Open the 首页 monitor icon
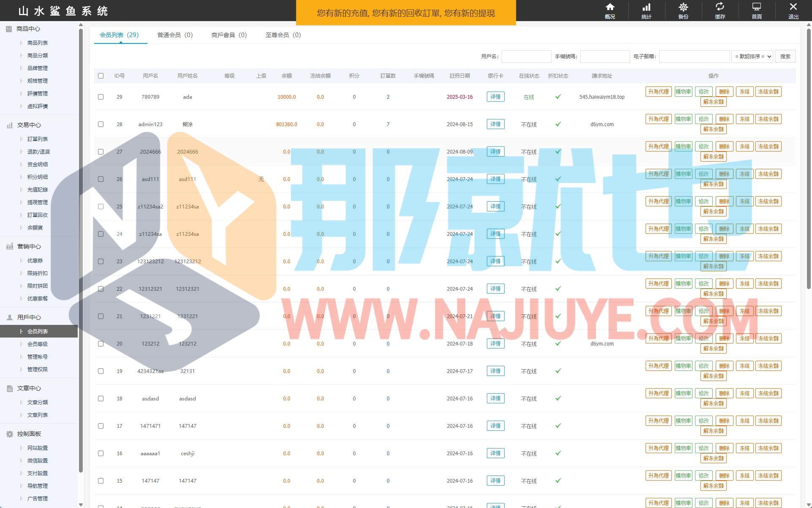812x508 pixels. point(757,7)
